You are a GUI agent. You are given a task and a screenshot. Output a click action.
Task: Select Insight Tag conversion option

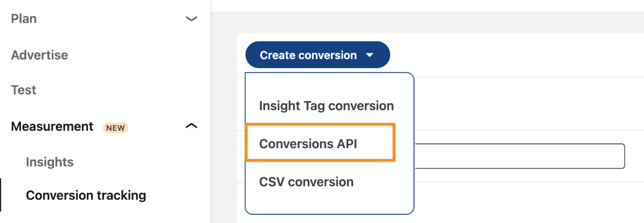pyautogui.click(x=326, y=105)
